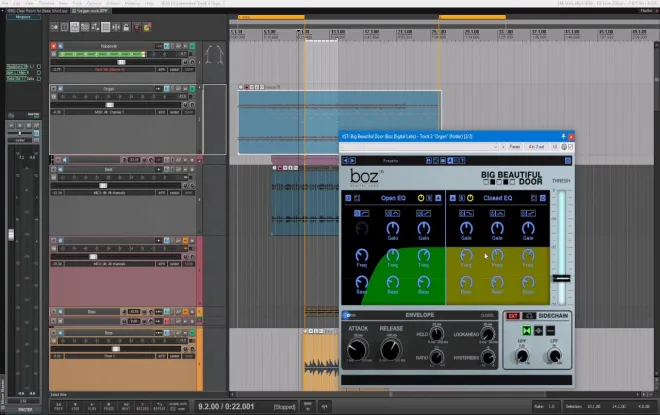The width and height of the screenshot is (660, 415).
Task: Open the Voiceover track red input dropdown
Action: [110, 69]
